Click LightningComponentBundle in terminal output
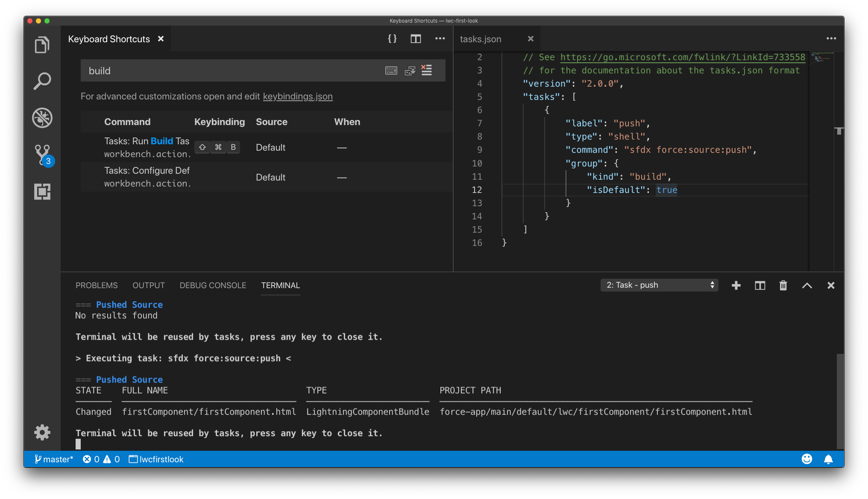The image size is (868, 499). point(367,412)
